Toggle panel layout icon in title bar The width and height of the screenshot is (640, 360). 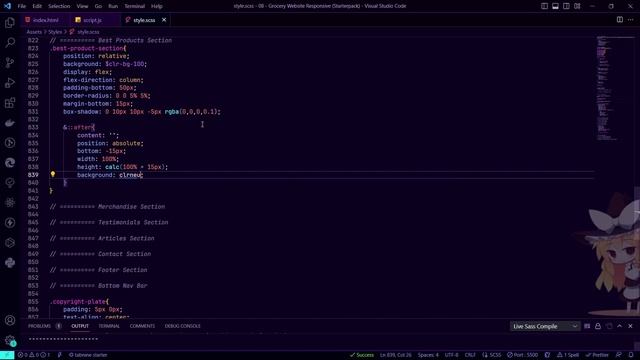pyautogui.click(x=556, y=6)
